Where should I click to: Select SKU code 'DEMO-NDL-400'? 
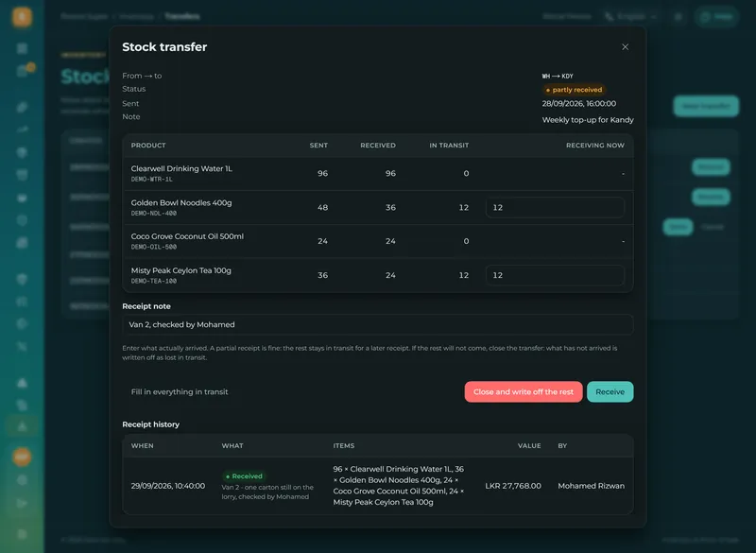point(154,213)
